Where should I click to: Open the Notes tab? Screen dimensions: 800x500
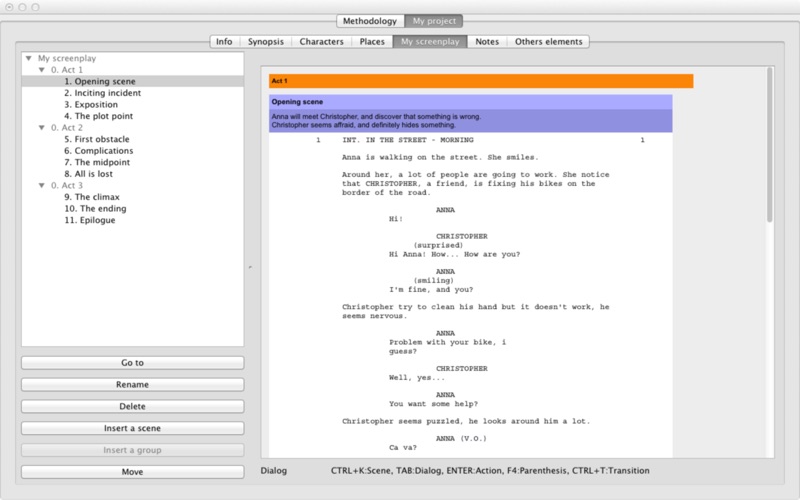coord(487,41)
